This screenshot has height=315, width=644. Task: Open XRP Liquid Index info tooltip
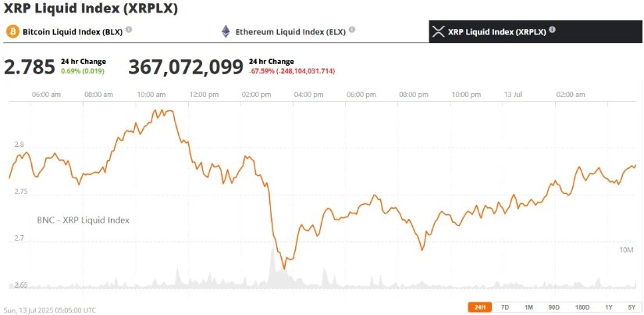[x=553, y=30]
